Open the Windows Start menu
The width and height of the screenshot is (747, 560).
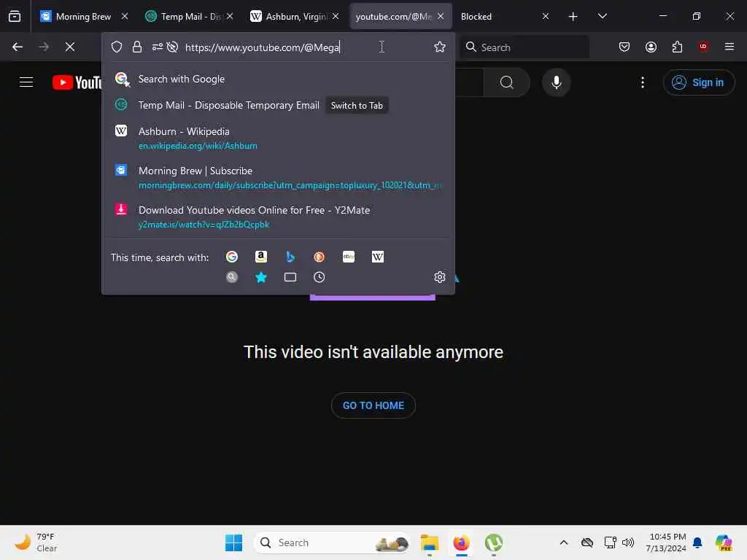(233, 542)
